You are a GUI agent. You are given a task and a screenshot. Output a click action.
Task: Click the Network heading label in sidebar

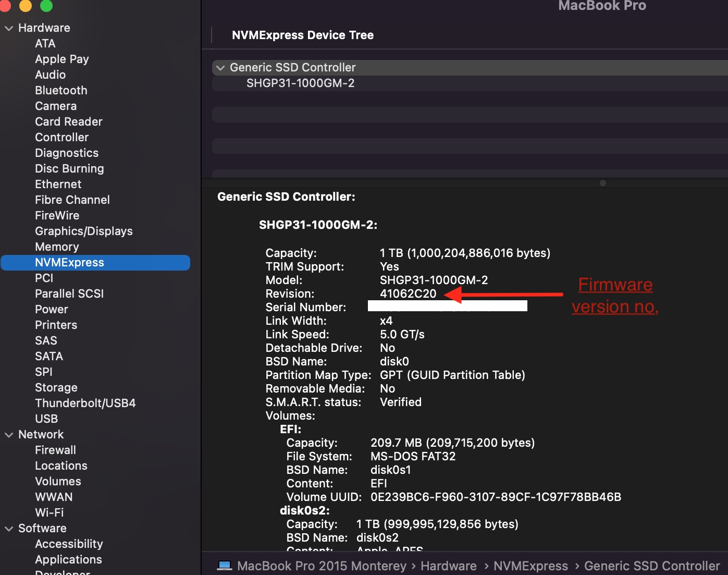[41, 435]
